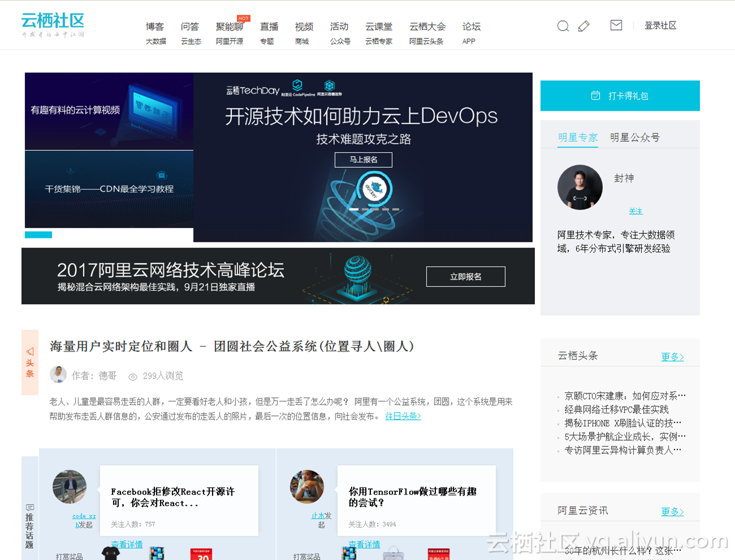Click the 头条 megaphone icon label
Image resolution: width=735 pixels, height=560 pixels.
point(30,362)
